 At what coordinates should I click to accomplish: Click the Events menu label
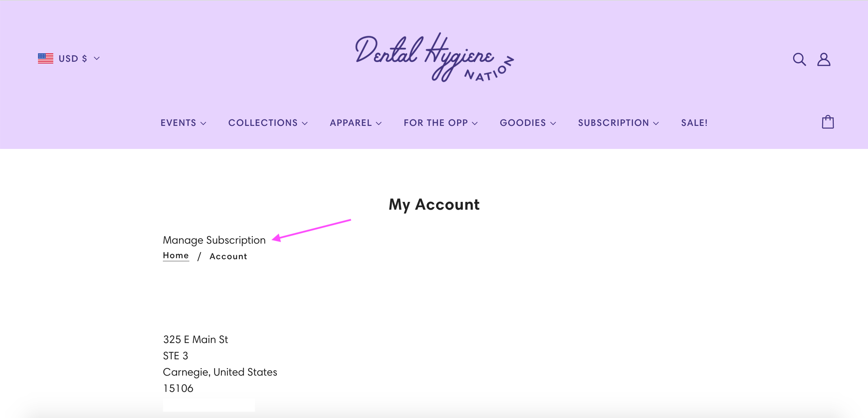(178, 123)
